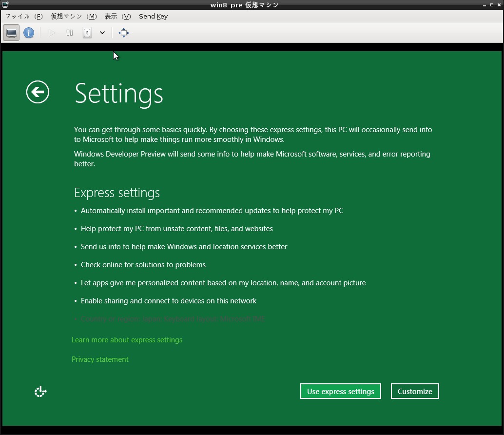
Task: Close the win8 pre virtual machine window
Action: (x=499, y=5)
